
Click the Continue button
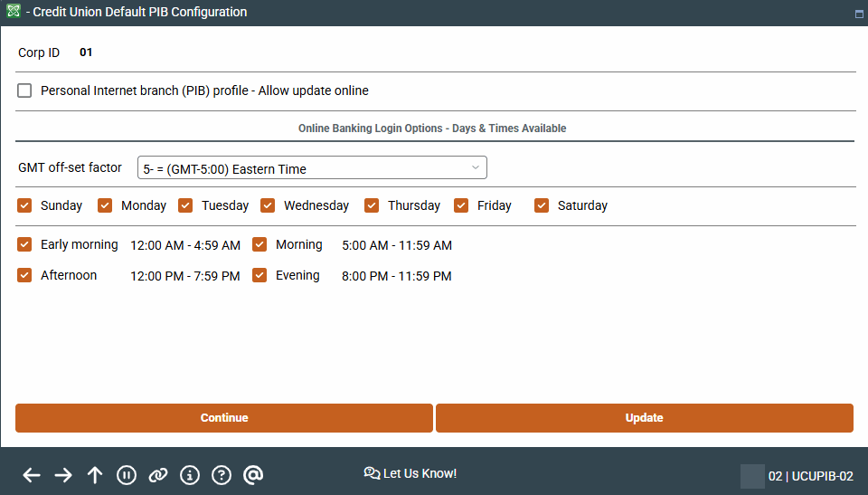(224, 418)
